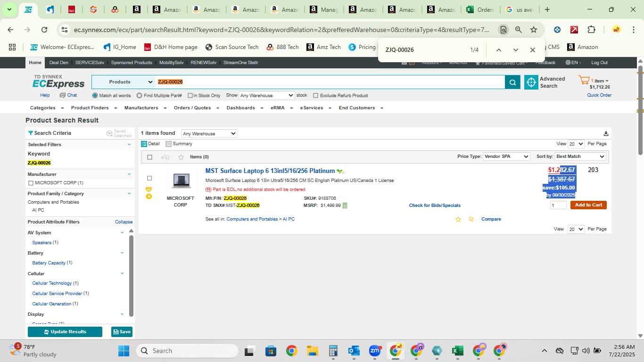Check MICROSOFT CORP manufacturer filter
The image size is (644, 362).
click(x=31, y=183)
